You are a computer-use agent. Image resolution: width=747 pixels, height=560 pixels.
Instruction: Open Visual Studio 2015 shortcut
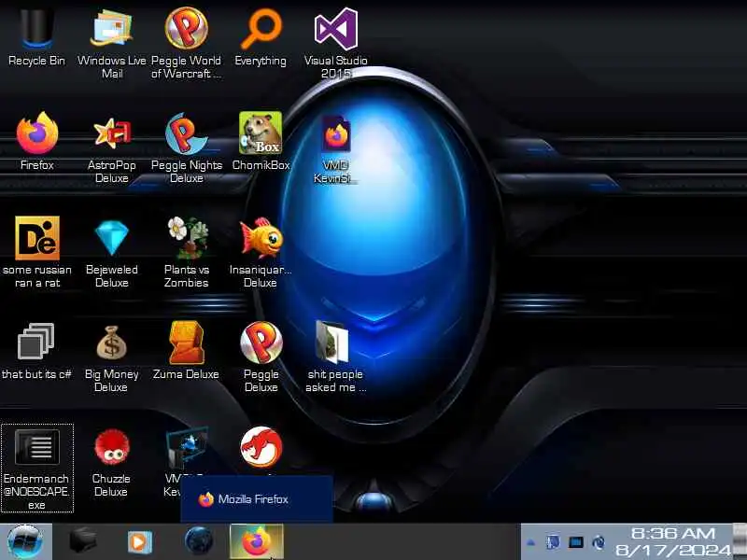[336, 29]
